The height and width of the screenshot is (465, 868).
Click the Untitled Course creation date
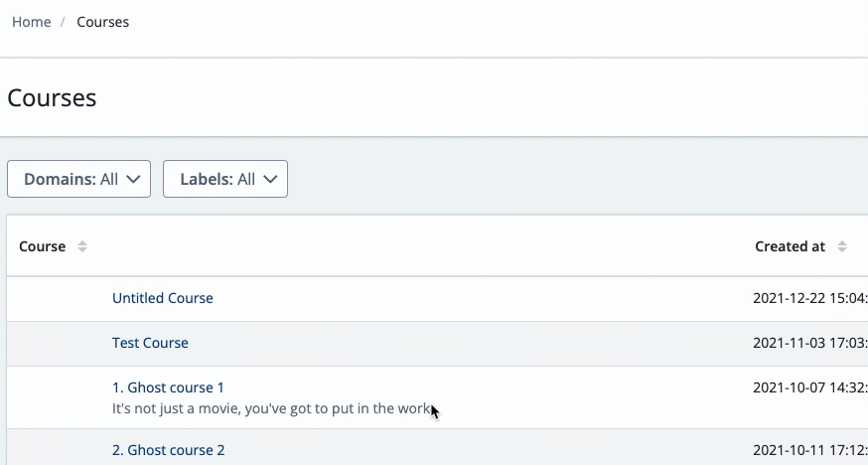pyautogui.click(x=809, y=298)
